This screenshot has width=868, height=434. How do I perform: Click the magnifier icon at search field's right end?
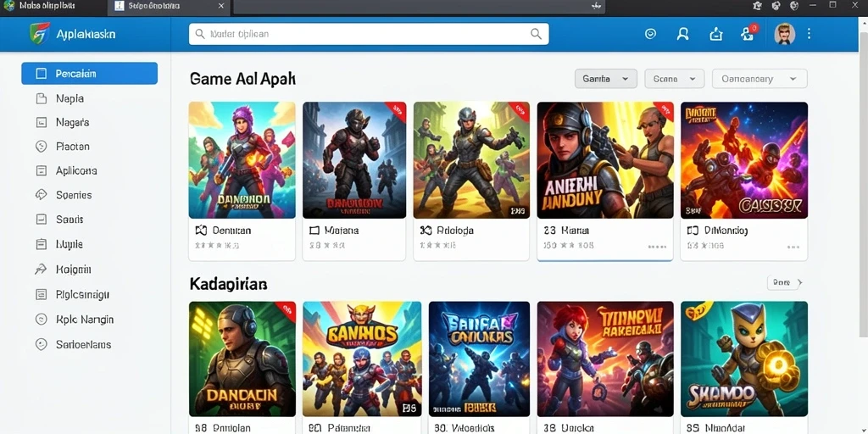pos(536,34)
